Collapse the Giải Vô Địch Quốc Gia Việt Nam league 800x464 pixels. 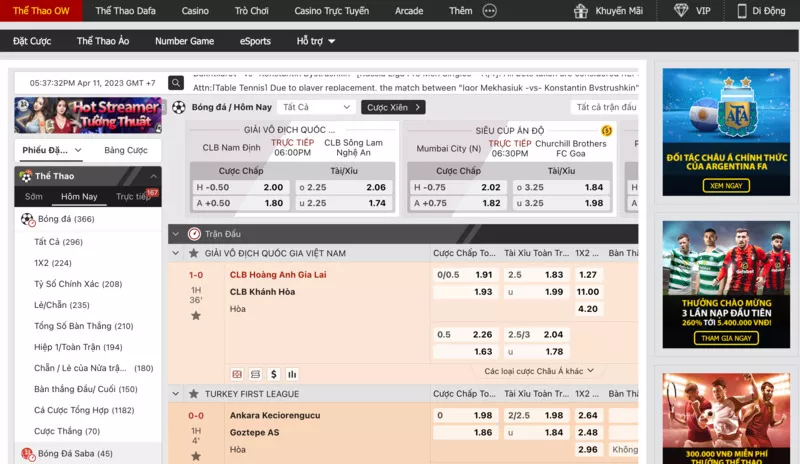coord(176,253)
